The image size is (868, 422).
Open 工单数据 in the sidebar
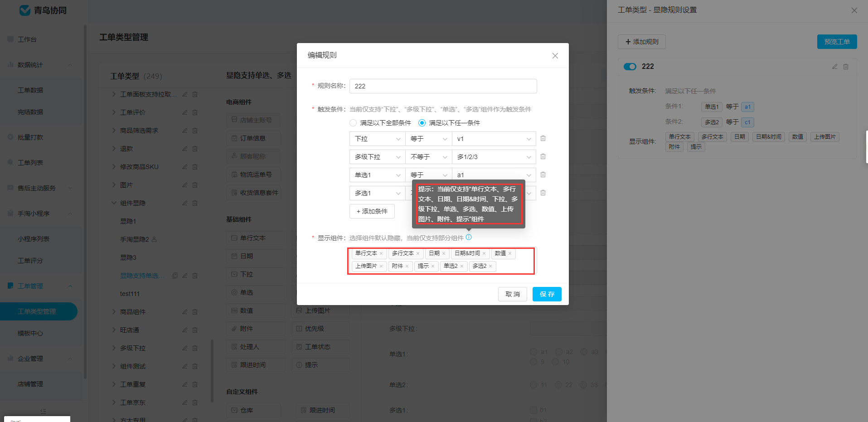click(30, 90)
